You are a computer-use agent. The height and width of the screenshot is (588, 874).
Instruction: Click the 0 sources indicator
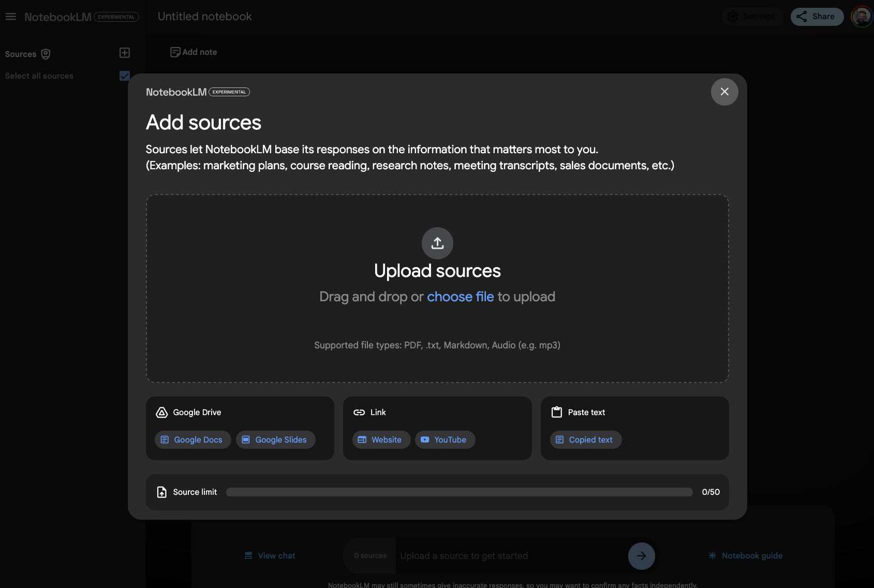pos(370,555)
